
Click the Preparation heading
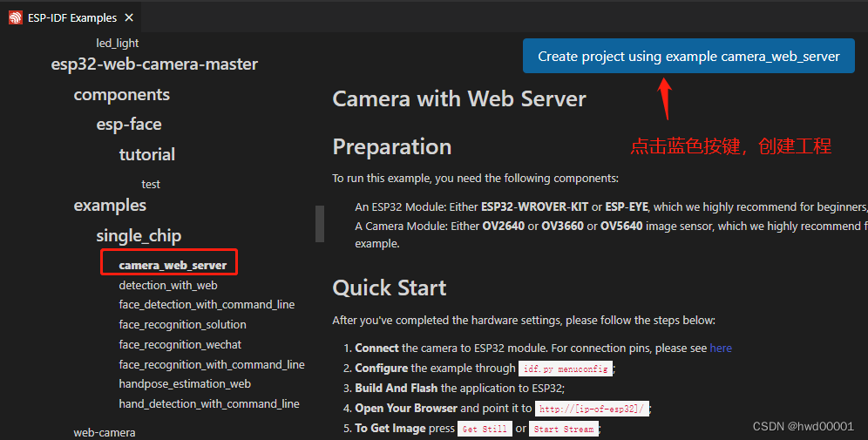tap(392, 146)
